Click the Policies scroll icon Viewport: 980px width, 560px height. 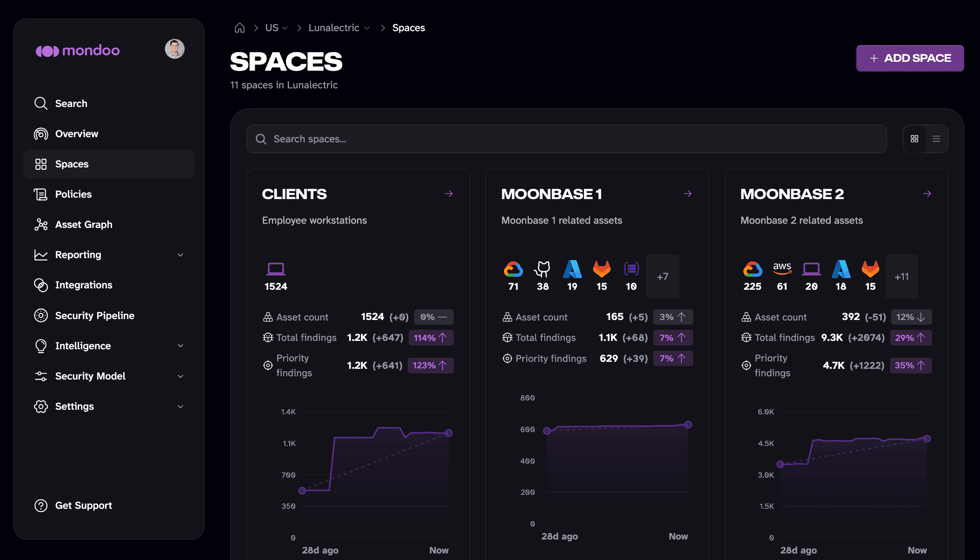click(41, 194)
